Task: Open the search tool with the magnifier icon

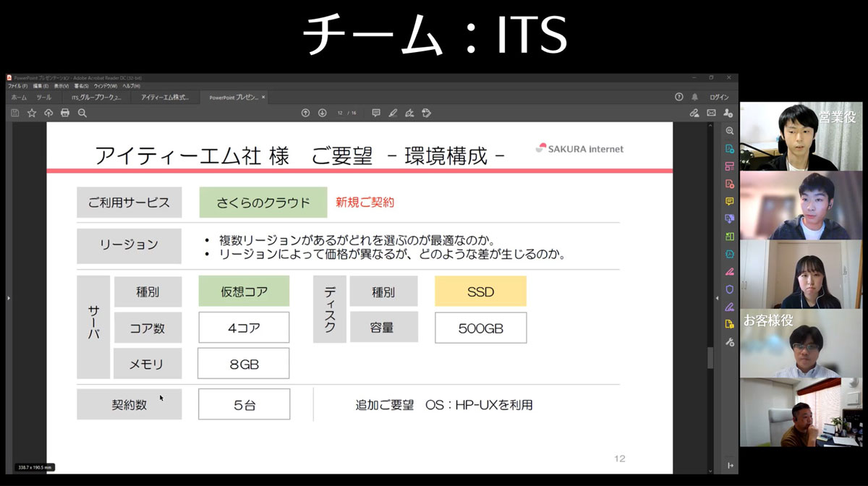Action: click(x=82, y=113)
